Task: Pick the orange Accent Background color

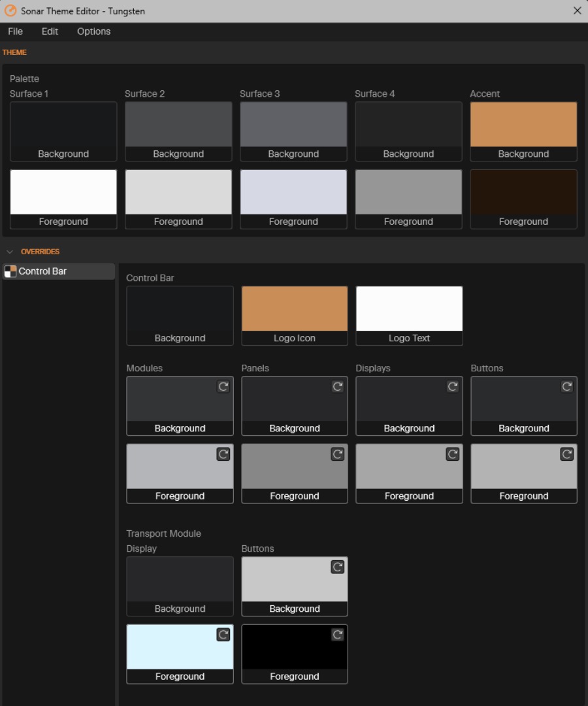Action: tap(524, 131)
